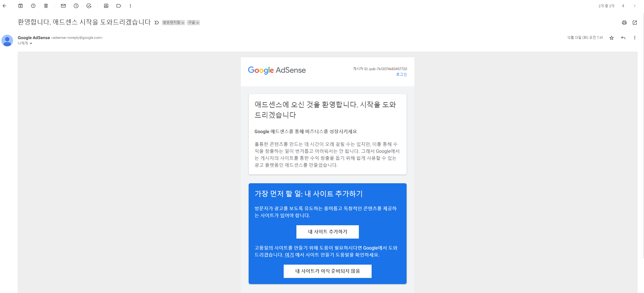Go back to the inbox with the back arrow
644x293 pixels.
[4, 6]
